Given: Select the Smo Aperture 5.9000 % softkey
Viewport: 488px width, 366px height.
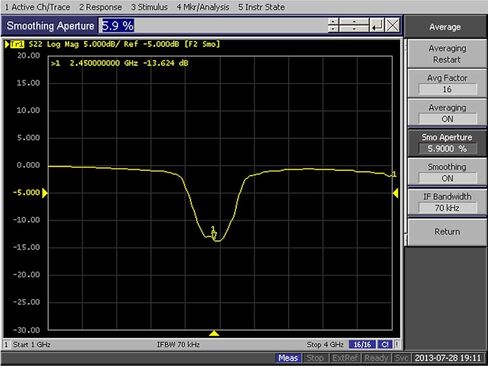Looking at the screenshot, I should click(x=447, y=143).
